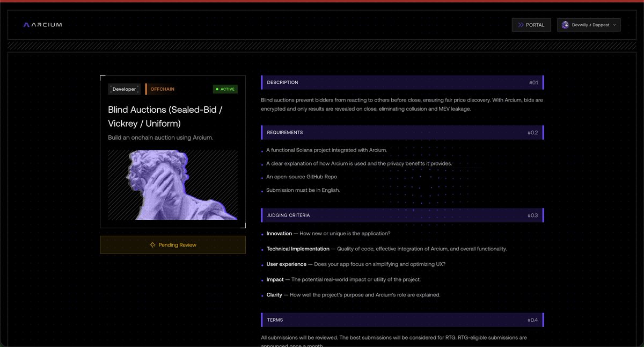Image resolution: width=644 pixels, height=347 pixels.
Task: Select the TERMS section header
Action: (402, 320)
